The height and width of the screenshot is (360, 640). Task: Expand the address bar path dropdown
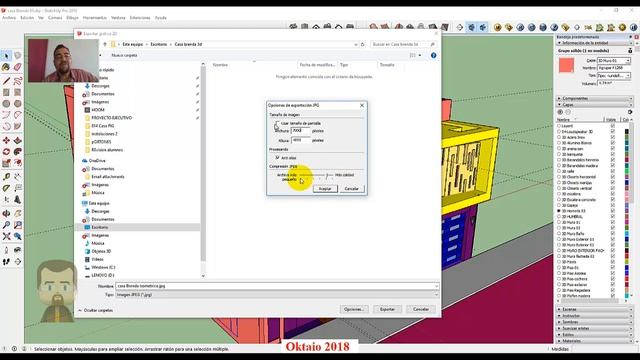click(x=356, y=44)
